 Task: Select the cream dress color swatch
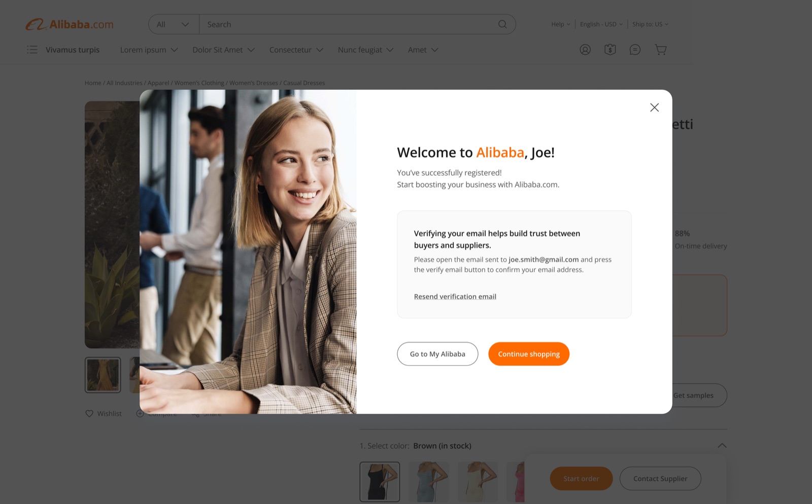[x=478, y=482]
